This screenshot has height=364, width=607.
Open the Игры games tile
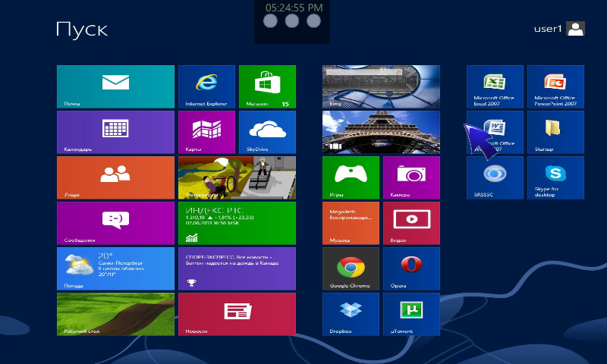point(351,177)
